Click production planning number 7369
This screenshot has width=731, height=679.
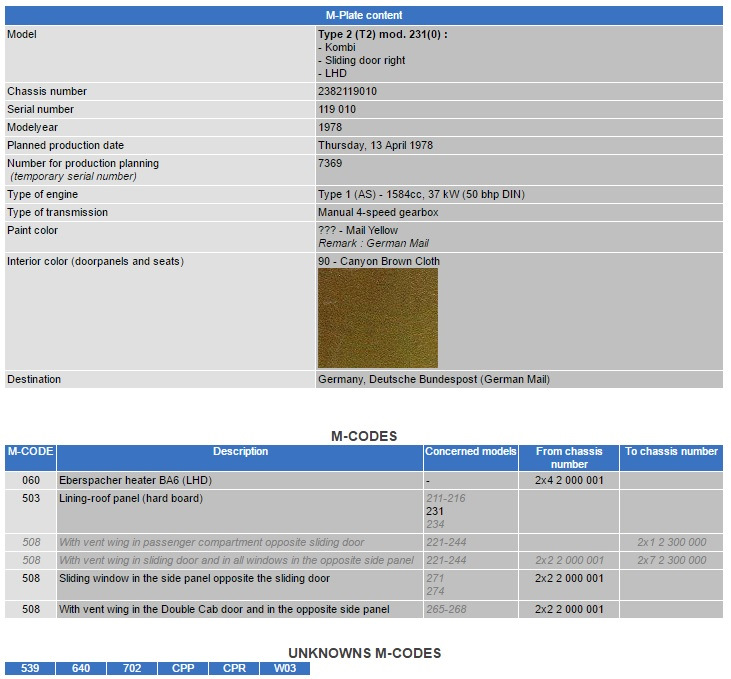tap(330, 163)
